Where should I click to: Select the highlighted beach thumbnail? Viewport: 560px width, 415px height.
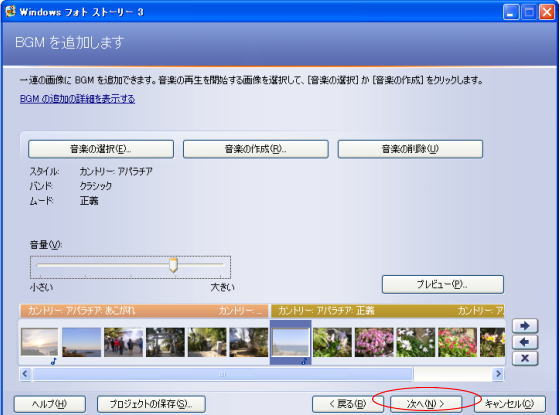point(290,342)
